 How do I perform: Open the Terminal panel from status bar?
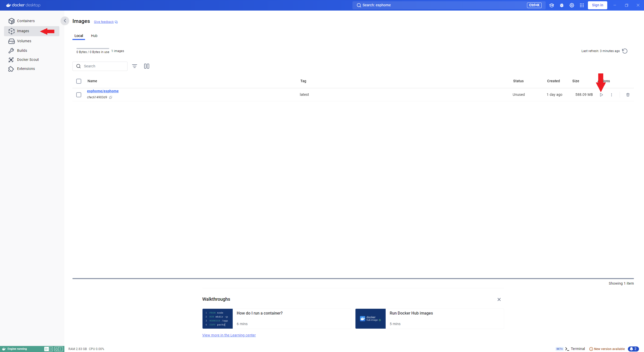(575, 349)
